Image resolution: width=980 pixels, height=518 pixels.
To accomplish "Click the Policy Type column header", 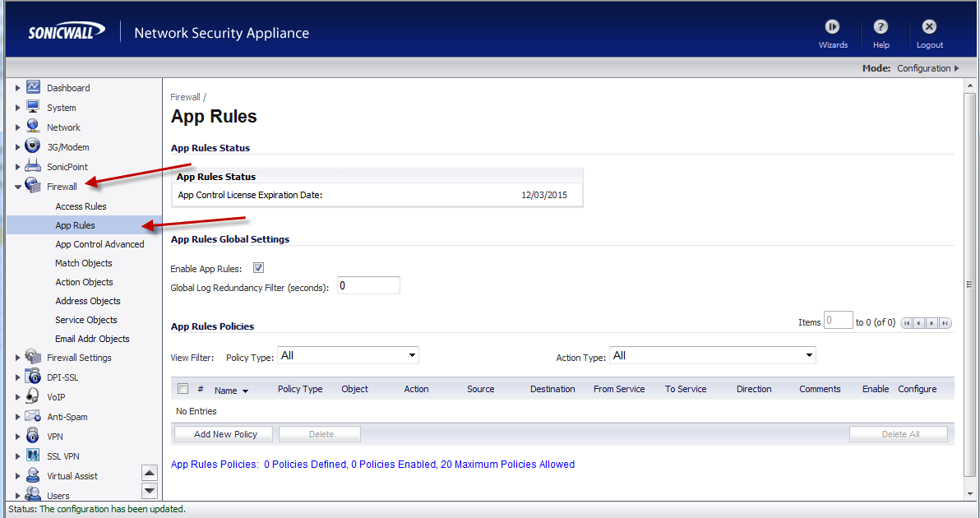I will coord(300,389).
